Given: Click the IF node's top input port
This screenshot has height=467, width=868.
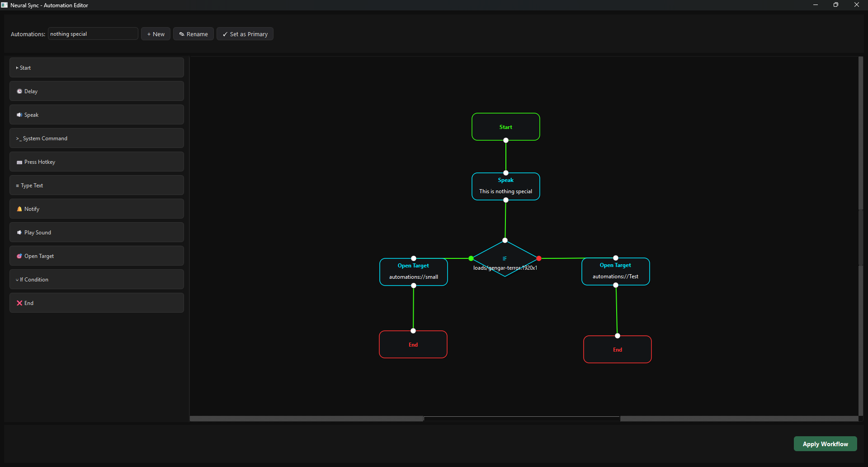Looking at the screenshot, I should (505, 240).
